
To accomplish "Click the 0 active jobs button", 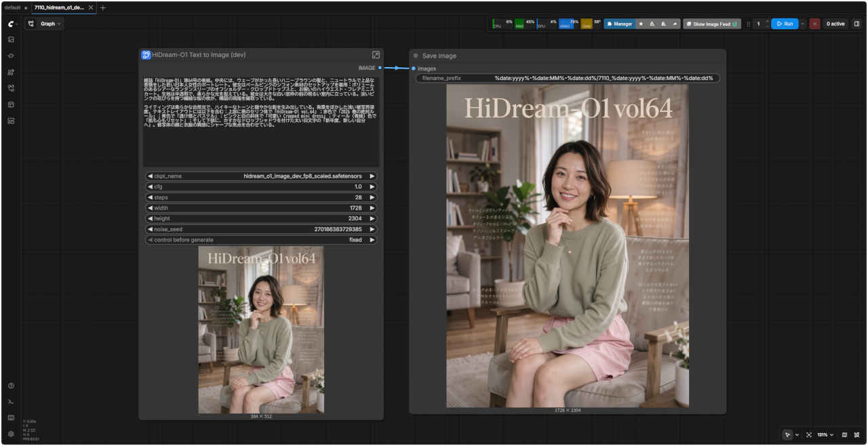I will [835, 24].
